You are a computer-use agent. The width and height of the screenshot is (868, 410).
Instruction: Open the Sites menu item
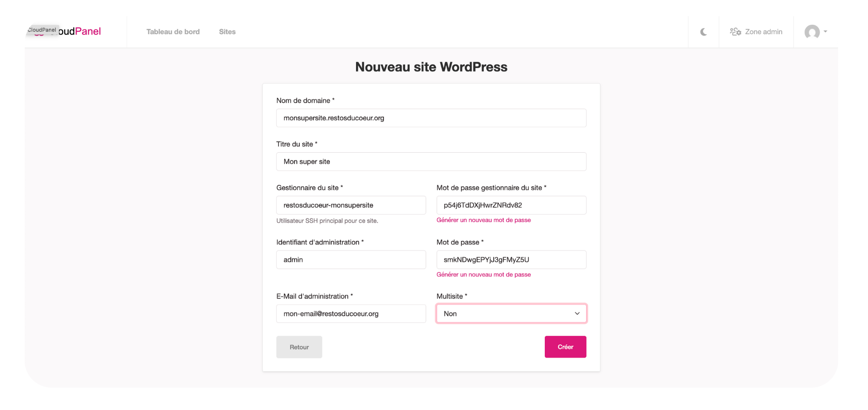[x=227, y=32]
